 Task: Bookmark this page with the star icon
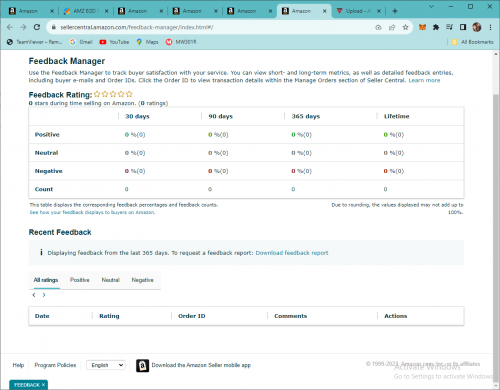pyautogui.click(x=405, y=27)
